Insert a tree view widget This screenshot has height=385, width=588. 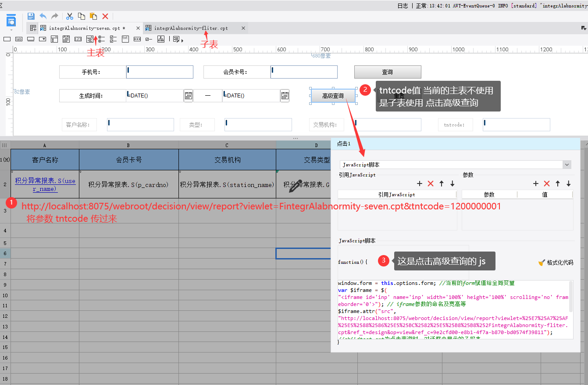tap(161, 39)
